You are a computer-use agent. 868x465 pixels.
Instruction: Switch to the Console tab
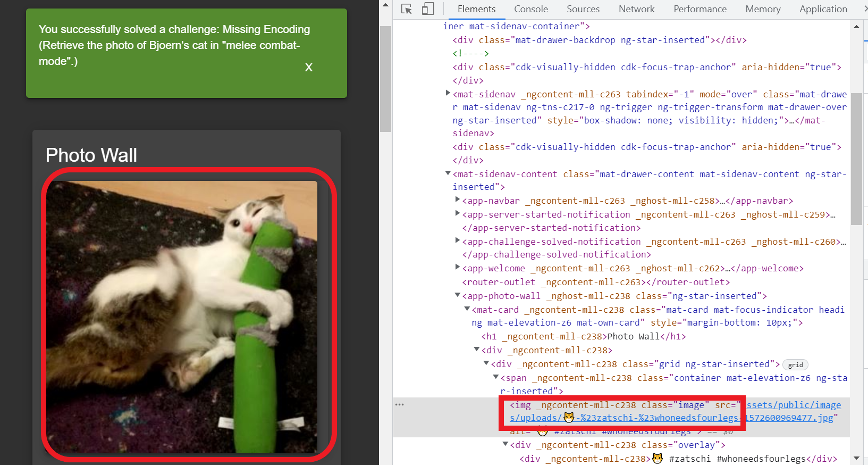pyautogui.click(x=531, y=9)
